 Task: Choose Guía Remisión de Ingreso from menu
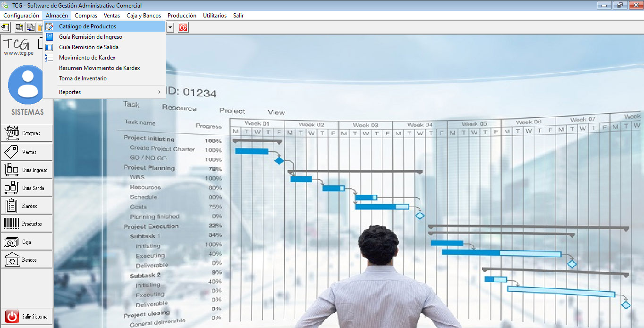[x=90, y=37]
